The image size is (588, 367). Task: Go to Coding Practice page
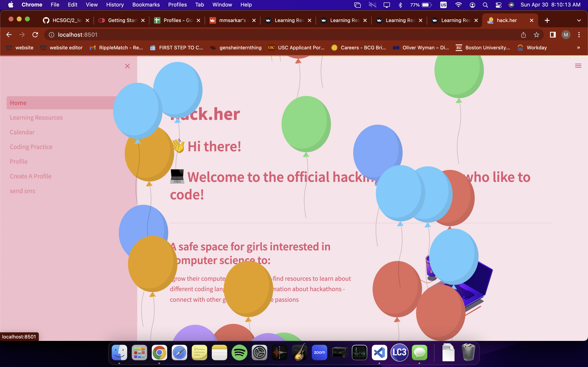coord(31,147)
